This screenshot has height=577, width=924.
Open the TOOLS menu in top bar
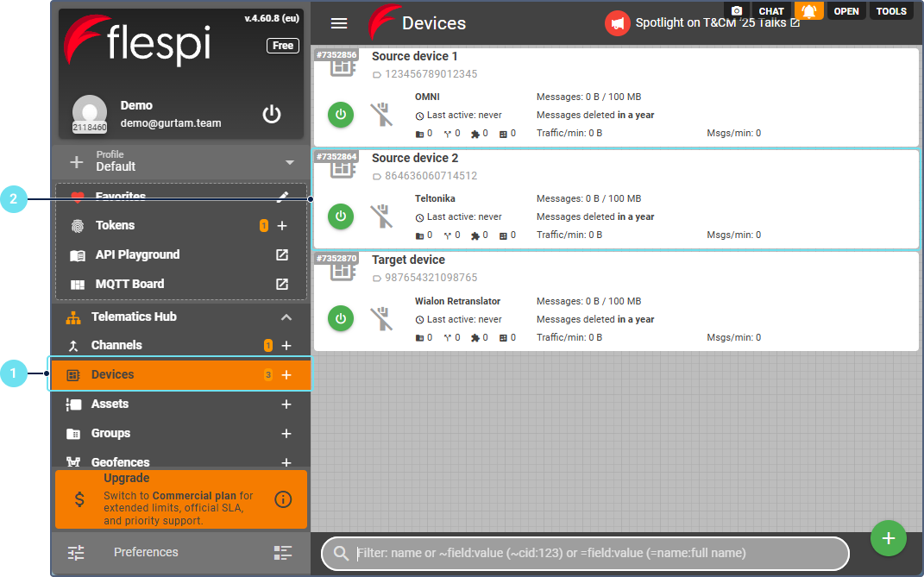tap(891, 11)
